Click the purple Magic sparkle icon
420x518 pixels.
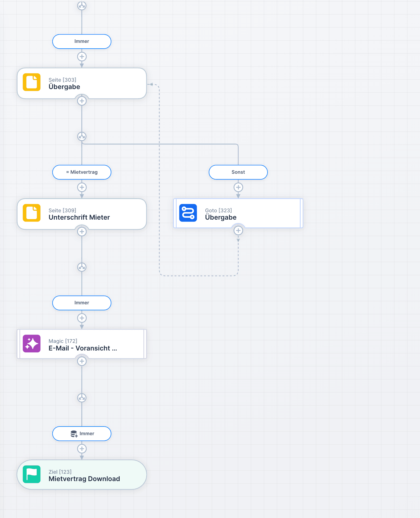tap(32, 343)
